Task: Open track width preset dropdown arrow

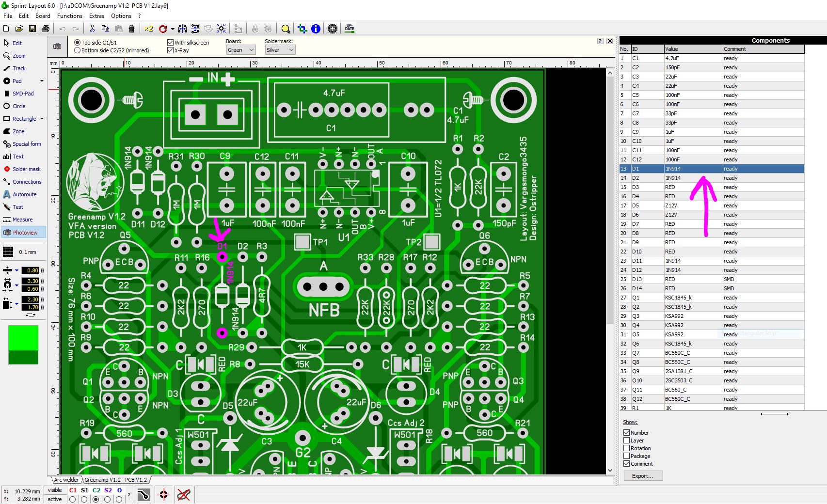Action: pos(16,270)
